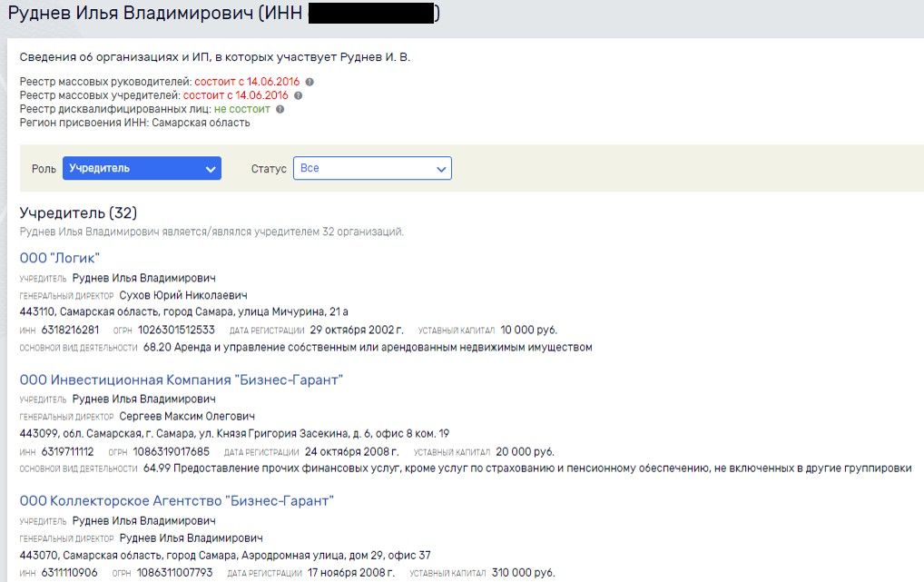This screenshot has width=924, height=582.
Task: Open ООО Инвестиционная Компания "Бизнес-Гарант" link
Action: (x=181, y=380)
